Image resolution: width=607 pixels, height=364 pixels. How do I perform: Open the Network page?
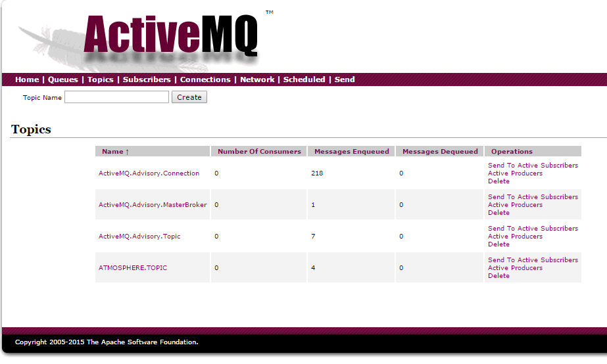(x=257, y=80)
